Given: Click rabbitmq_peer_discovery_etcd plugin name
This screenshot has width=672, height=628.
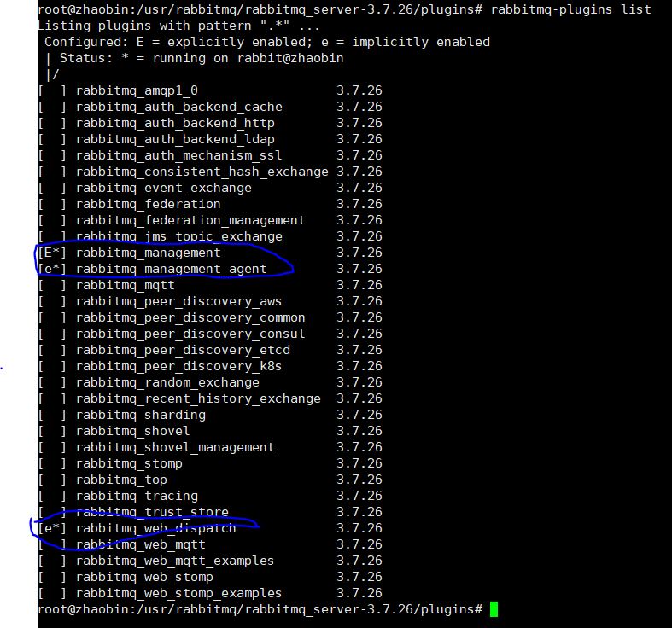Looking at the screenshot, I should (x=183, y=351).
